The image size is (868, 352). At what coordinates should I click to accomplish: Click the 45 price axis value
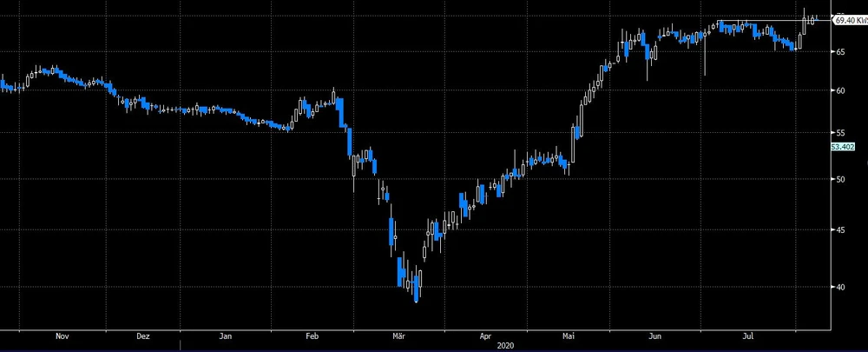click(x=840, y=229)
